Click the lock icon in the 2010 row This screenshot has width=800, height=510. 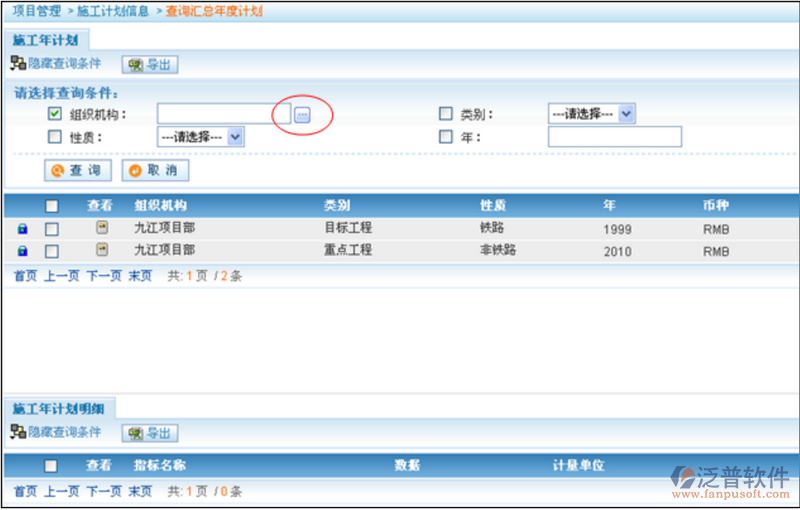[22, 251]
